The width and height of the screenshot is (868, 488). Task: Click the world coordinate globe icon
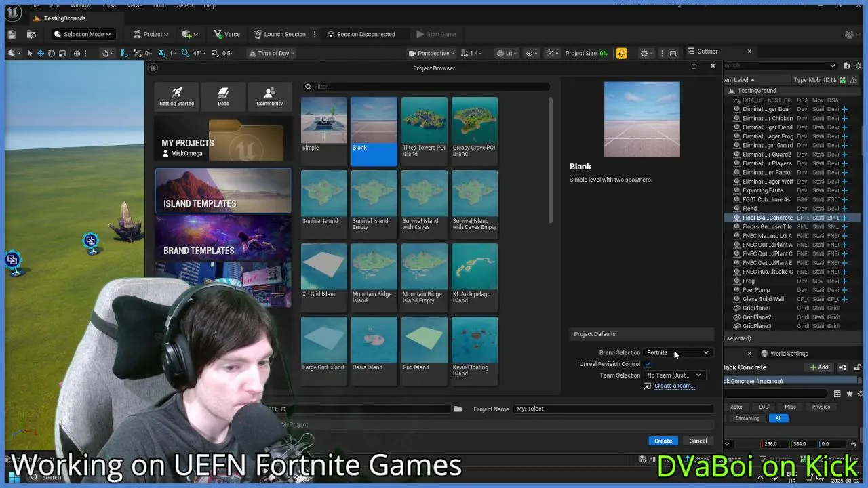[x=77, y=53]
